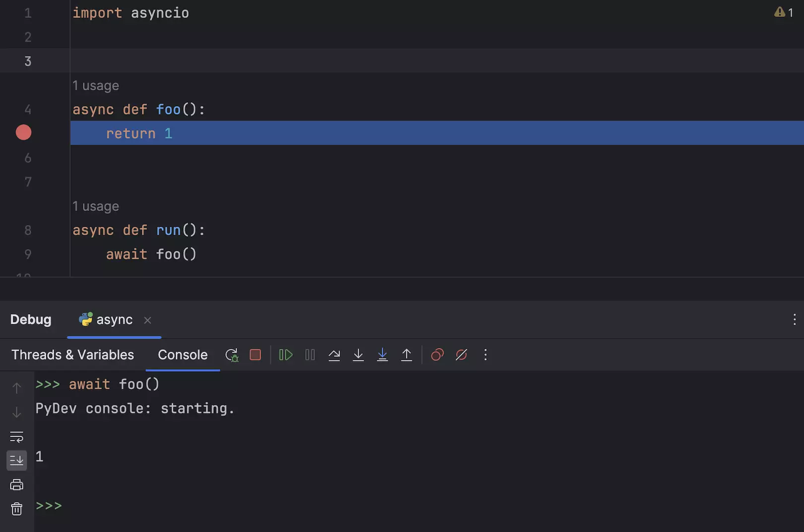This screenshot has height=532, width=804.
Task: Stop the running debug process
Action: [x=255, y=355]
